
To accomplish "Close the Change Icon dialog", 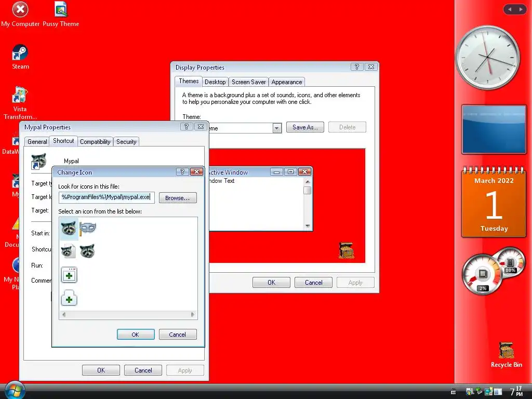I will pyautogui.click(x=196, y=171).
